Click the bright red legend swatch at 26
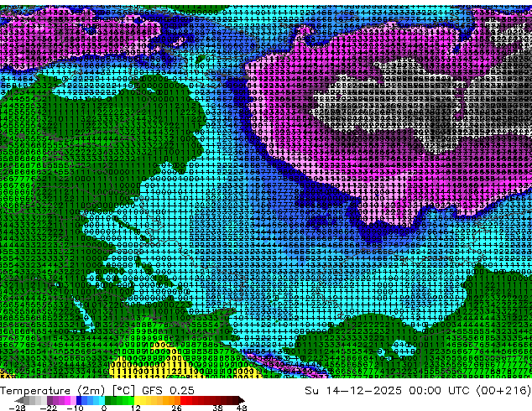The image size is (532, 411). pos(183,400)
